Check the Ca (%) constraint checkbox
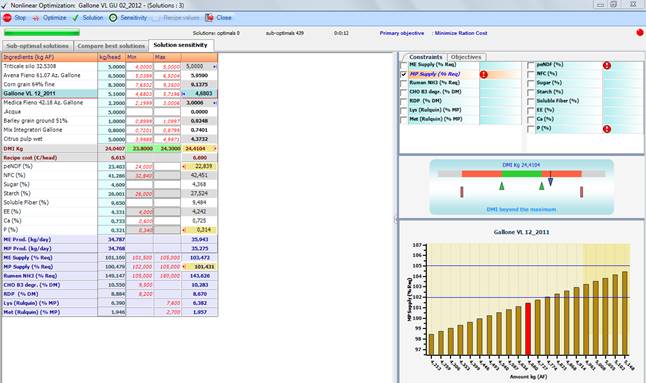This screenshot has width=646, height=383. 531,120
